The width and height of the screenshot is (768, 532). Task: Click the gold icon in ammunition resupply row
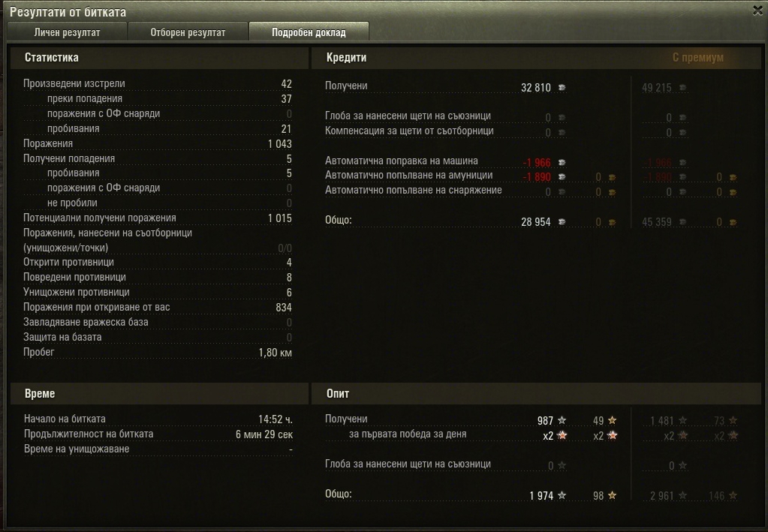(x=613, y=177)
